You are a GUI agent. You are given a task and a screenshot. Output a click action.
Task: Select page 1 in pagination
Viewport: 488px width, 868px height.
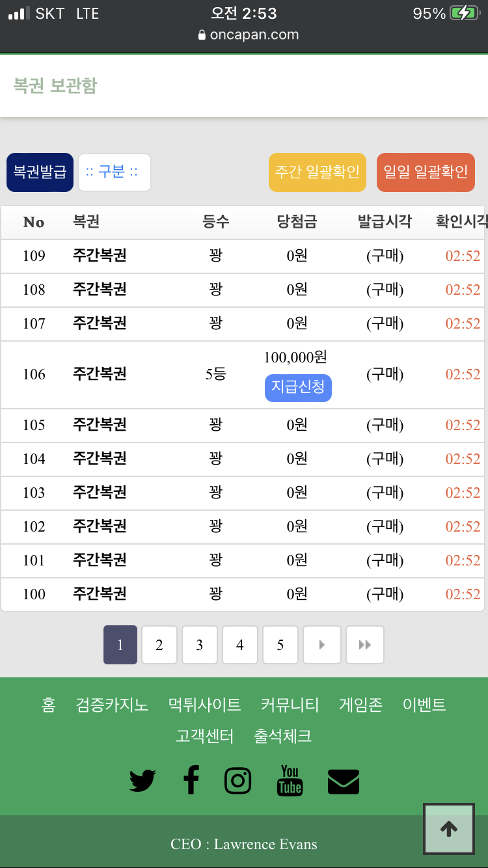(120, 645)
